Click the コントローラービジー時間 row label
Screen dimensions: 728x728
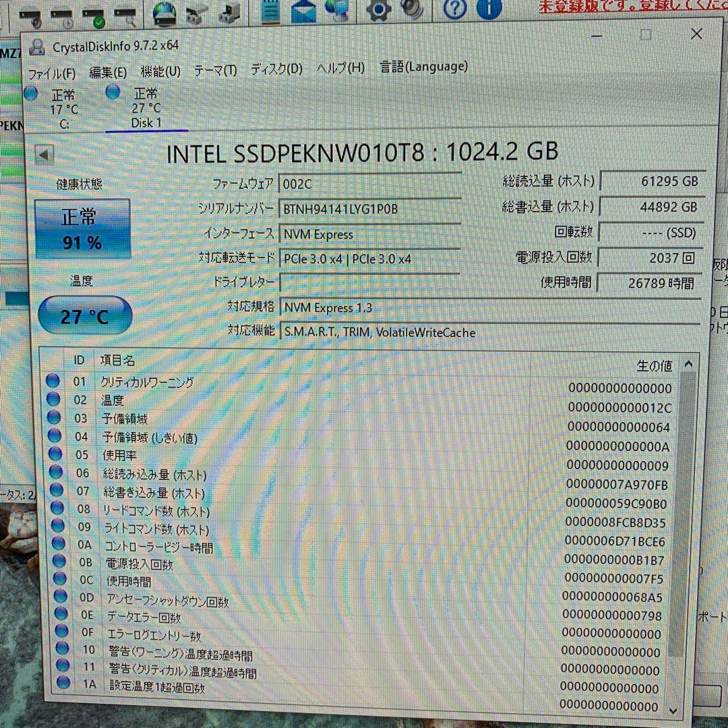coord(159,548)
